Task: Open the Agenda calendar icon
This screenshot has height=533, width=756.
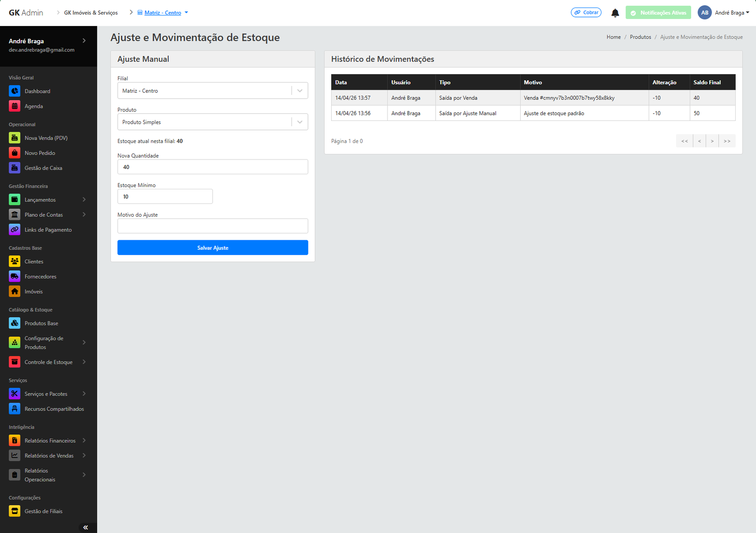Action: pos(15,106)
